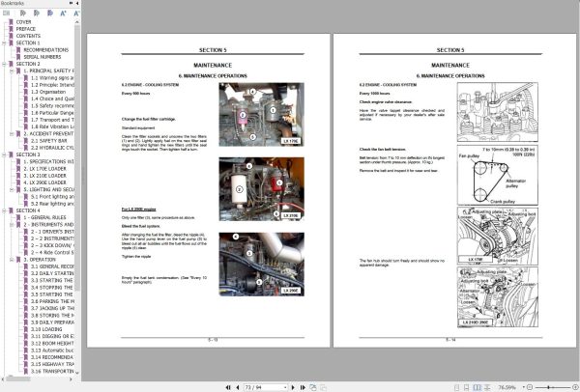The width and height of the screenshot is (580, 392).
Task: Select the '2. LX 170E LOADER' bookmark
Action: point(45,169)
